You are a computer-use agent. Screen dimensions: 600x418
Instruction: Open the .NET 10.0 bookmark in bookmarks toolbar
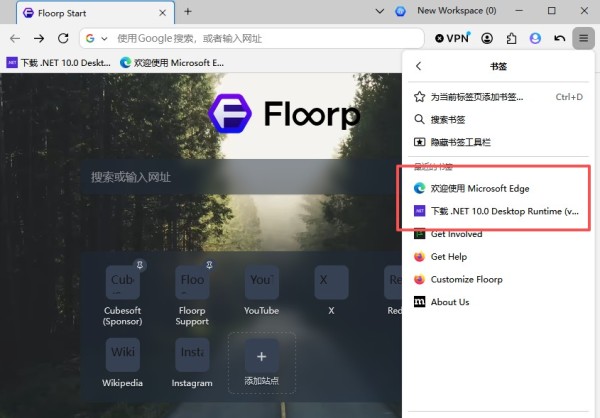(x=59, y=62)
